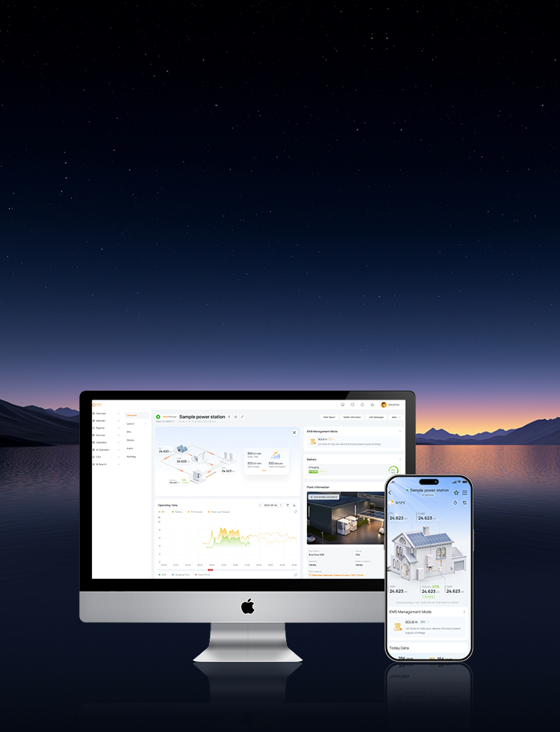Click the Plant Report button
The image size is (560, 732).
tap(329, 417)
